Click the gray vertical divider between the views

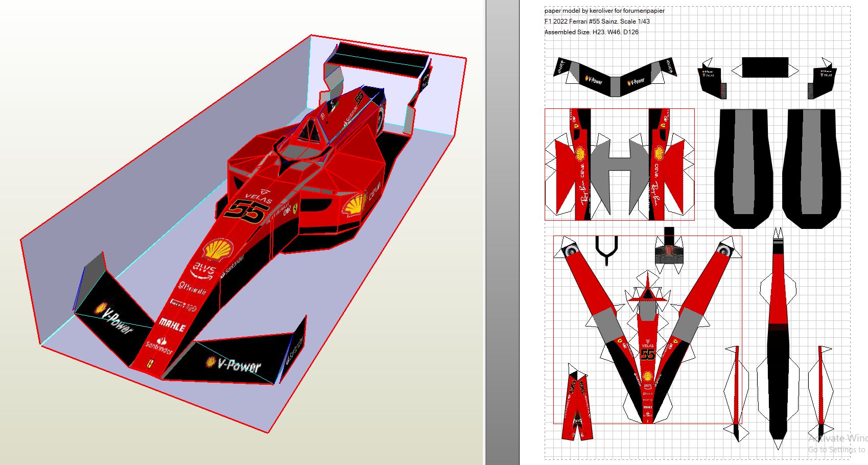[x=502, y=232]
